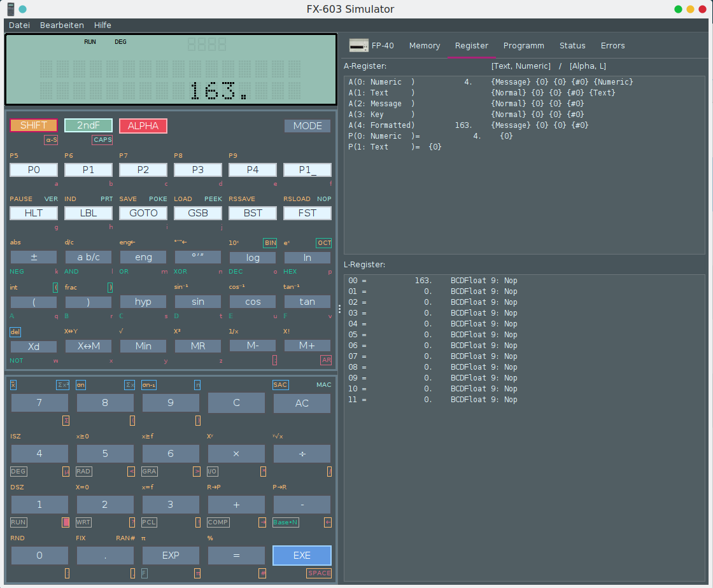This screenshot has height=588, width=713.
Task: Open the Datei menu
Action: [19, 25]
